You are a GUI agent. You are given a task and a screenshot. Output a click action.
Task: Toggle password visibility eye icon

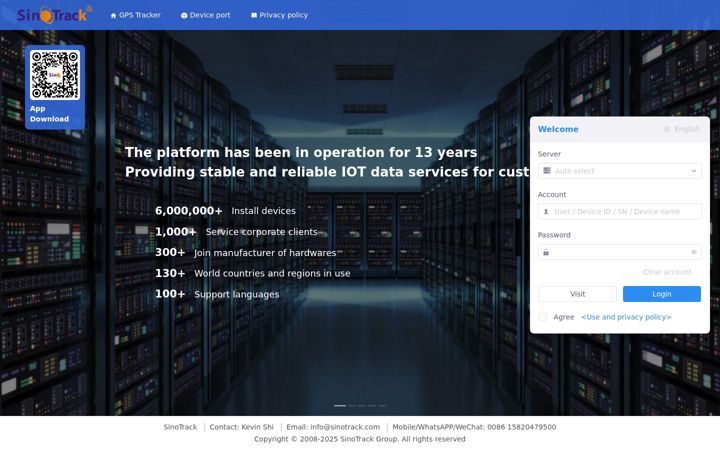pos(694,252)
